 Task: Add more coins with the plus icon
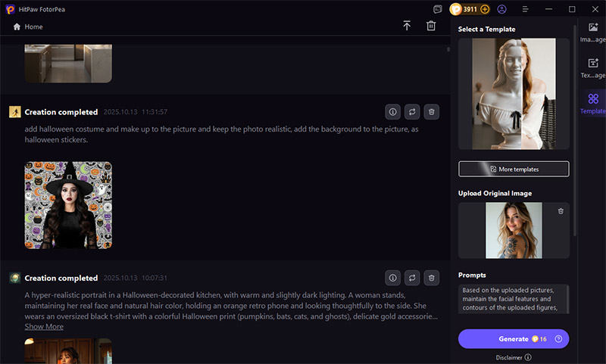[x=485, y=9]
